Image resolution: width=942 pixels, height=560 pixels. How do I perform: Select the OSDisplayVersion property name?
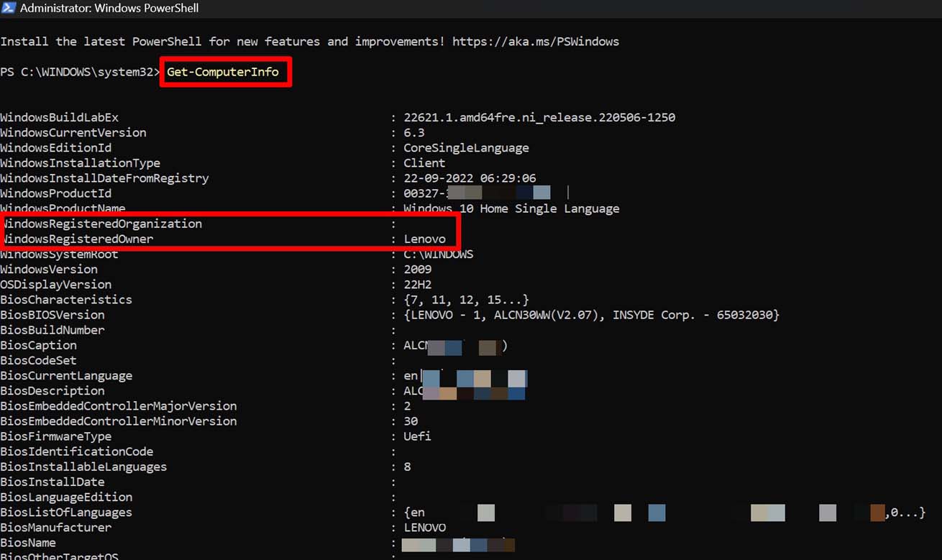pyautogui.click(x=55, y=284)
